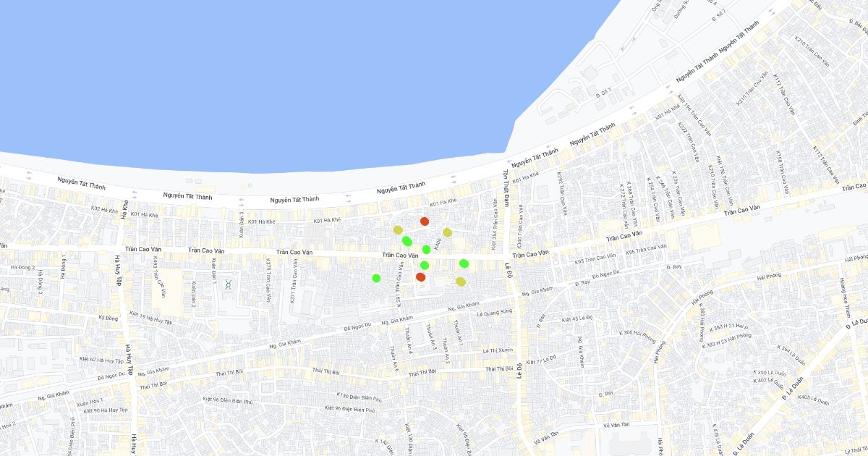Click the blue bay water area
868x456 pixels.
(x=289, y=72)
